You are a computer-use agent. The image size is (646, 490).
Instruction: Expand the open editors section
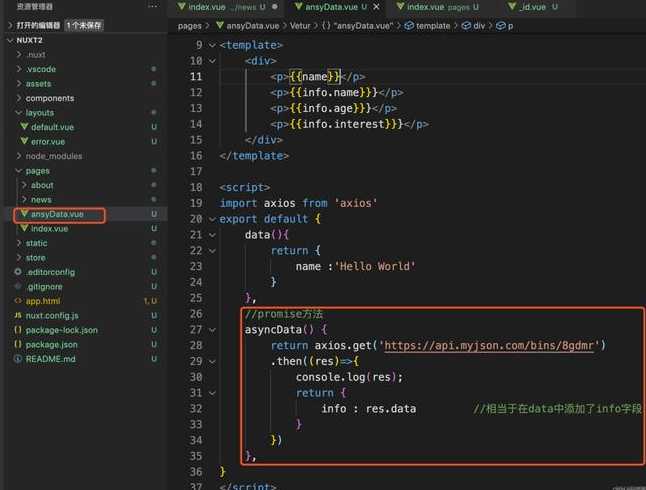pyautogui.click(x=10, y=26)
